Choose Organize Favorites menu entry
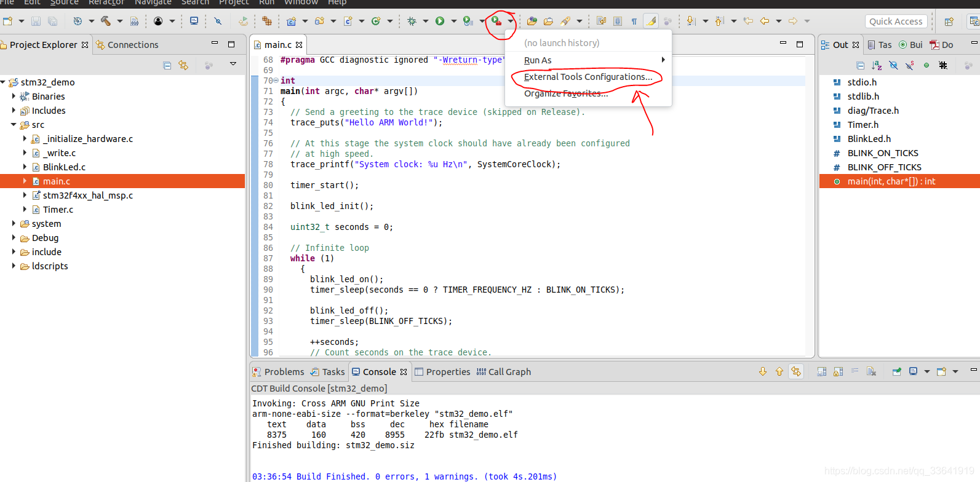 pos(588,93)
